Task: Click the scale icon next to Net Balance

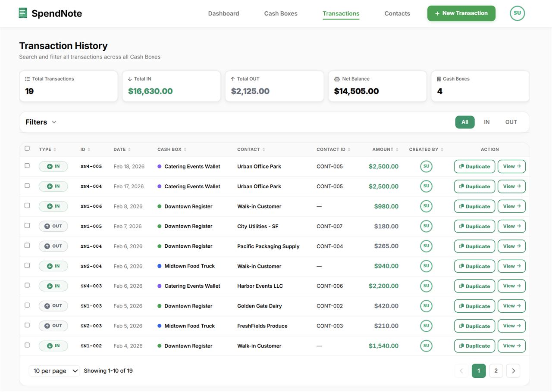Action: click(336, 79)
